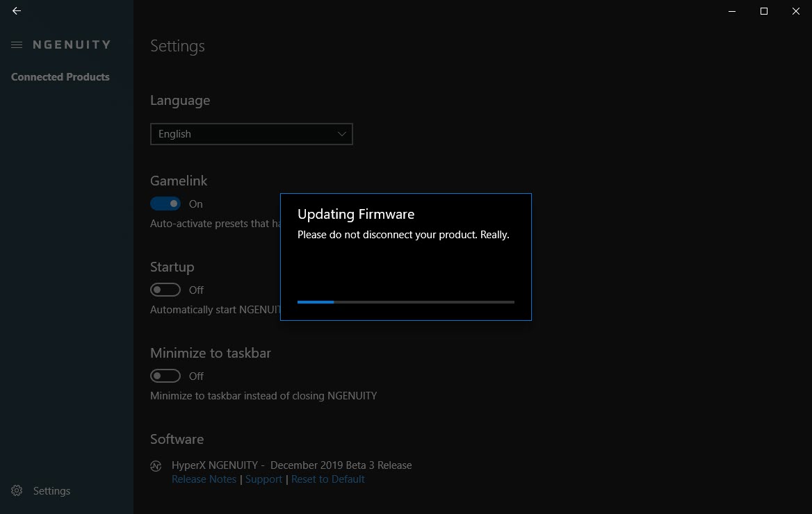
Task: Enable the Startup toggle
Action: pyautogui.click(x=165, y=290)
